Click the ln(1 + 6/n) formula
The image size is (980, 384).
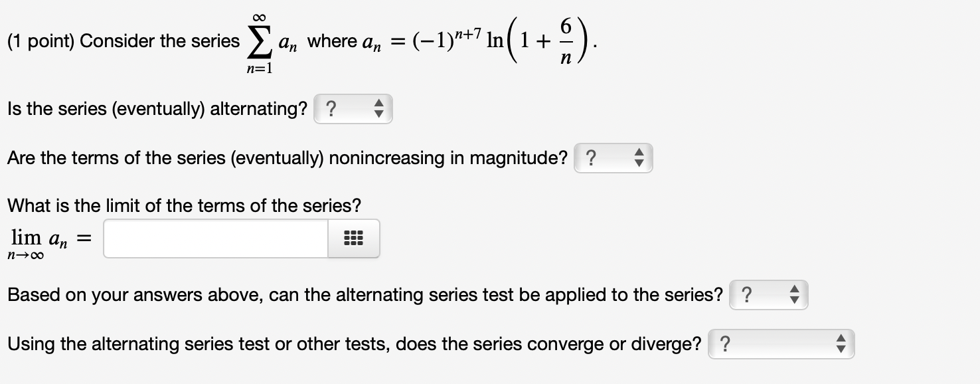pos(544,41)
